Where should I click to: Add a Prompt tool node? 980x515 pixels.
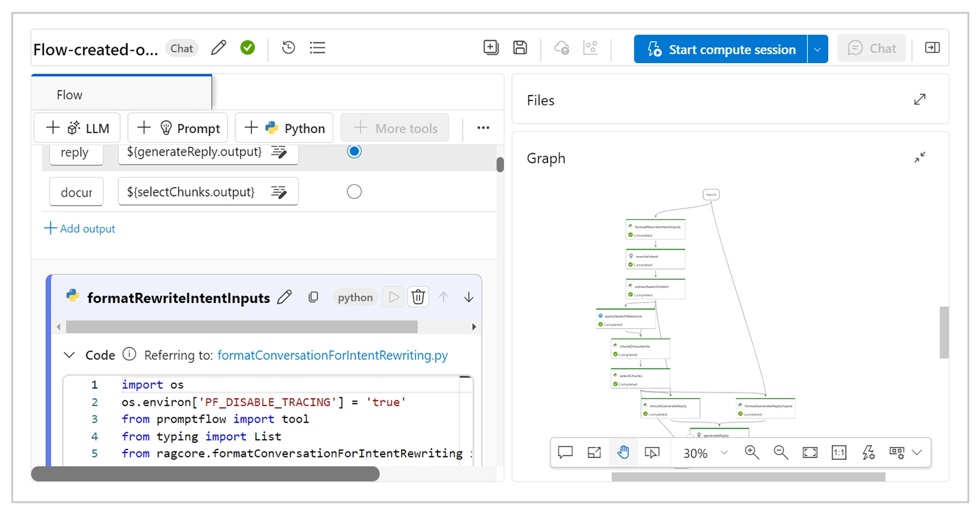coord(178,128)
